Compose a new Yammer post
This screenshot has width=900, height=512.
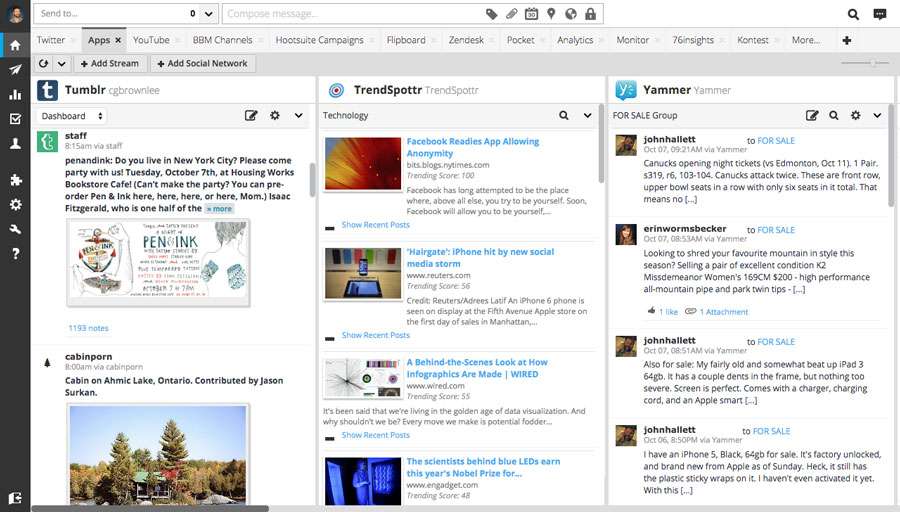click(x=812, y=115)
